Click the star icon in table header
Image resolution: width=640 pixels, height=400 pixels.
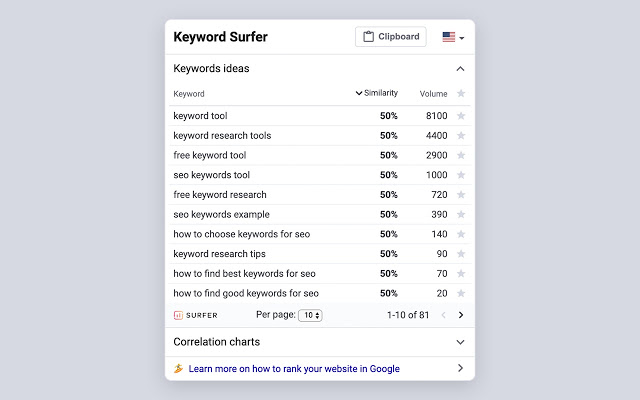pos(461,94)
